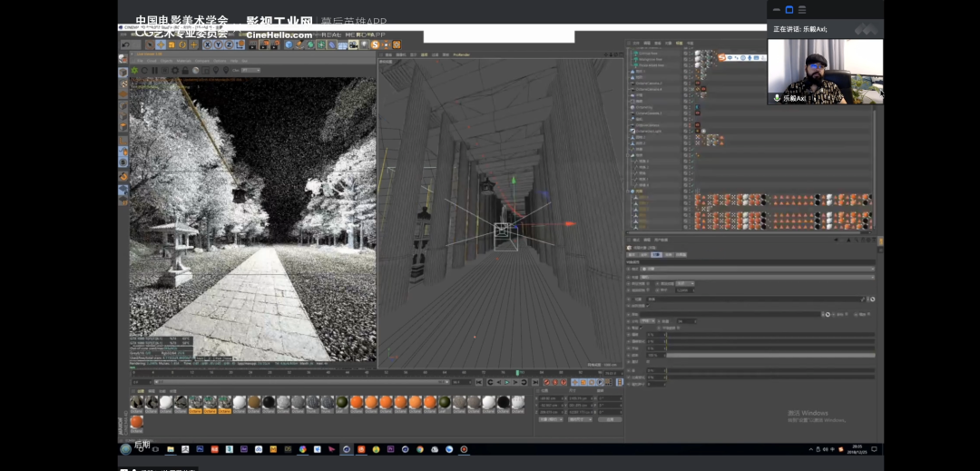Click the Octane Live Viewer green gear icon
Image resolution: width=980 pixels, height=471 pixels.
pyautogui.click(x=135, y=70)
